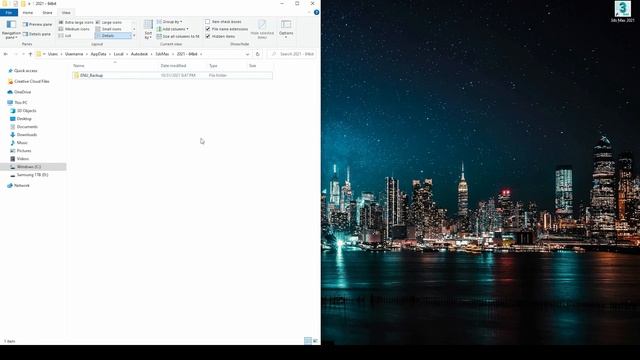Screen dimensions: 640x360
Task: Select the Details layout option
Action: tap(112, 36)
